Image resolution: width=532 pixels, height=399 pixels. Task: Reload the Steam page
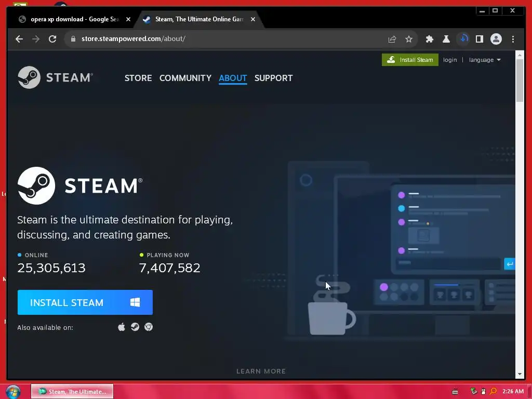pyautogui.click(x=52, y=39)
